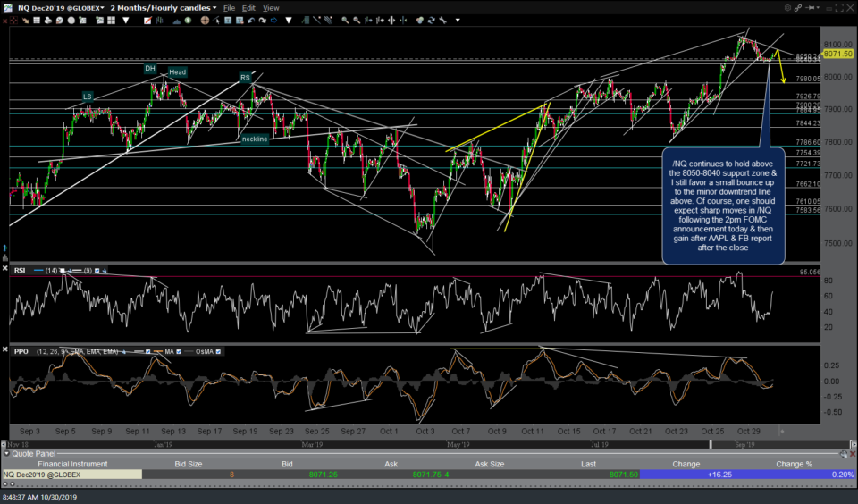The image size is (858, 504).
Task: Click the candlestick bar type icon
Action: click(x=159, y=21)
